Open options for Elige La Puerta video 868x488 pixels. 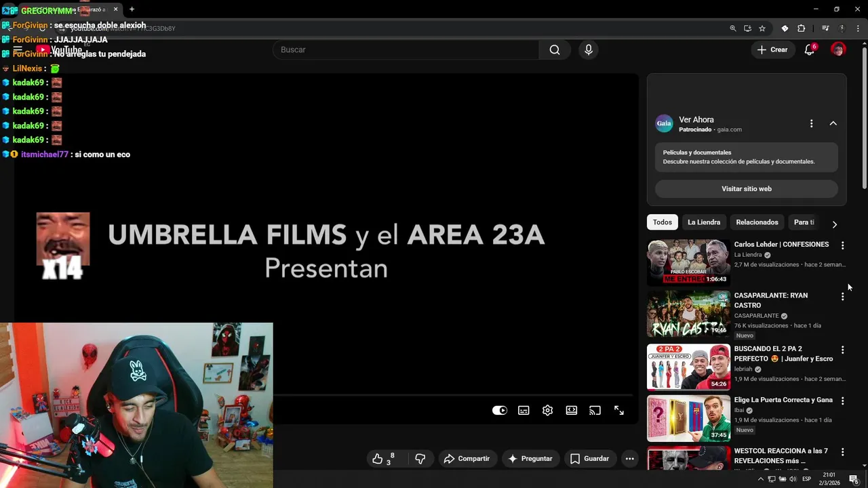[x=843, y=401]
